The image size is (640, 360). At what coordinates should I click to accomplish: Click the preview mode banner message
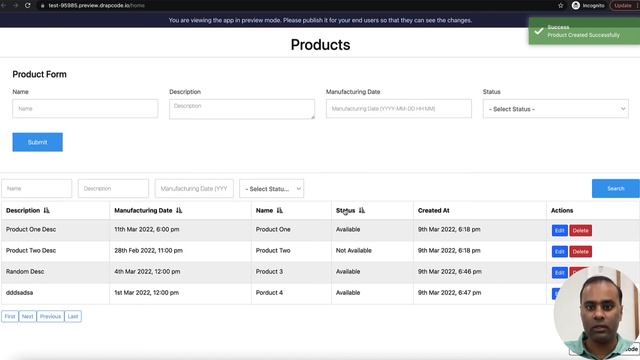tap(320, 20)
